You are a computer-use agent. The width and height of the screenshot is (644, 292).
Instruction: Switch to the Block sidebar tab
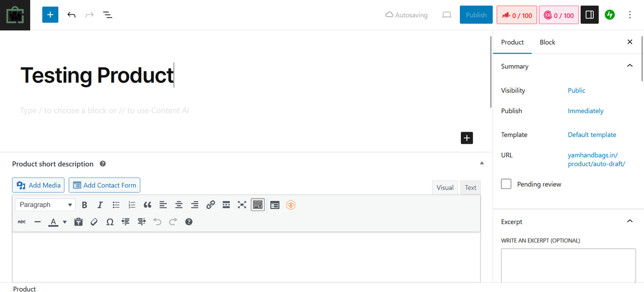click(x=547, y=42)
